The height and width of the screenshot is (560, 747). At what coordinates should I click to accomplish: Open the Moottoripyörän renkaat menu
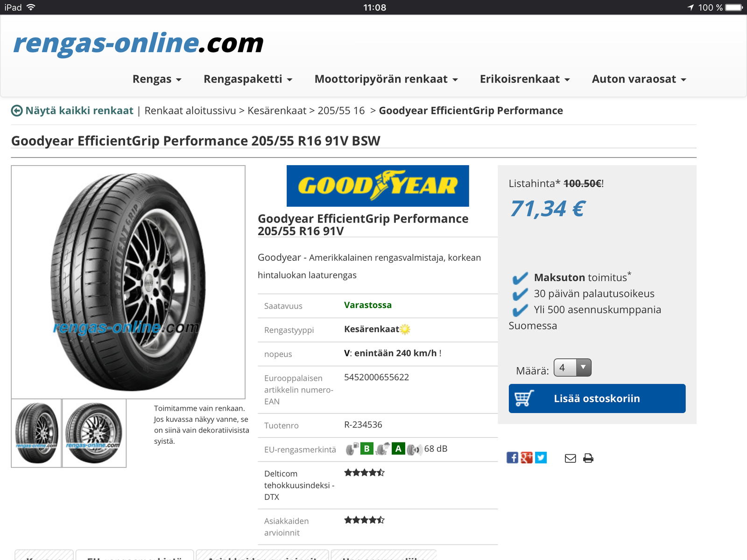(x=386, y=79)
